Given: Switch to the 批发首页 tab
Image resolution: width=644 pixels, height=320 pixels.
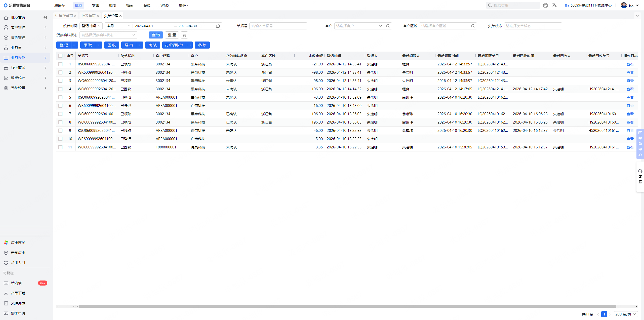Looking at the screenshot, I should click(88, 16).
